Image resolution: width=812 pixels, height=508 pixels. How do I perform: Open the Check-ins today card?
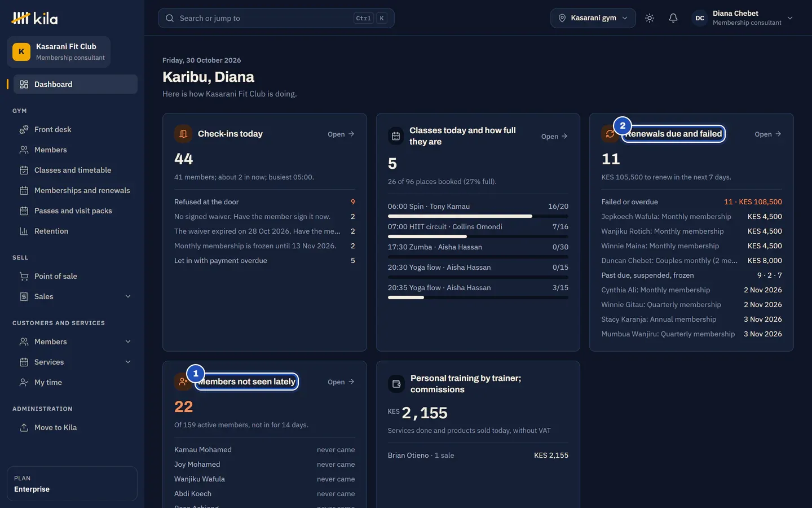341,134
